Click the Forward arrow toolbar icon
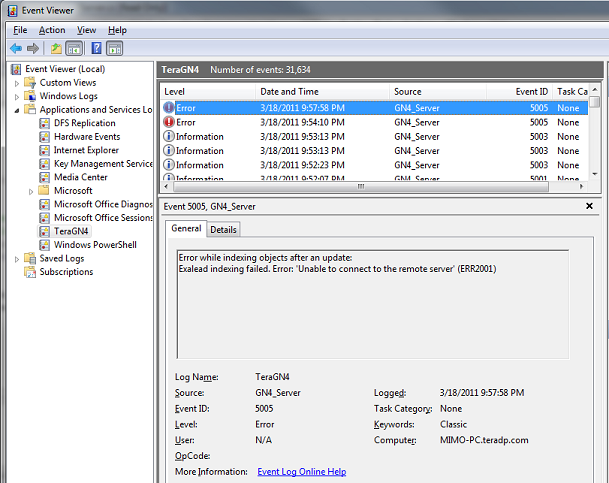This screenshot has height=483, width=609. coord(33,49)
